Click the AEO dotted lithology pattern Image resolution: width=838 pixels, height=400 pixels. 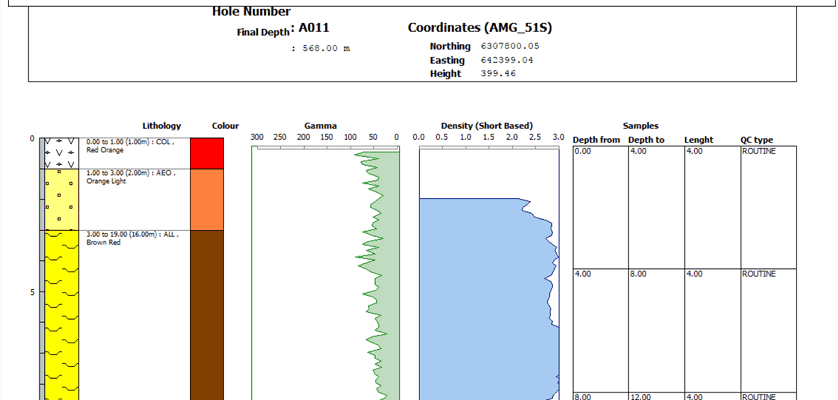59,199
